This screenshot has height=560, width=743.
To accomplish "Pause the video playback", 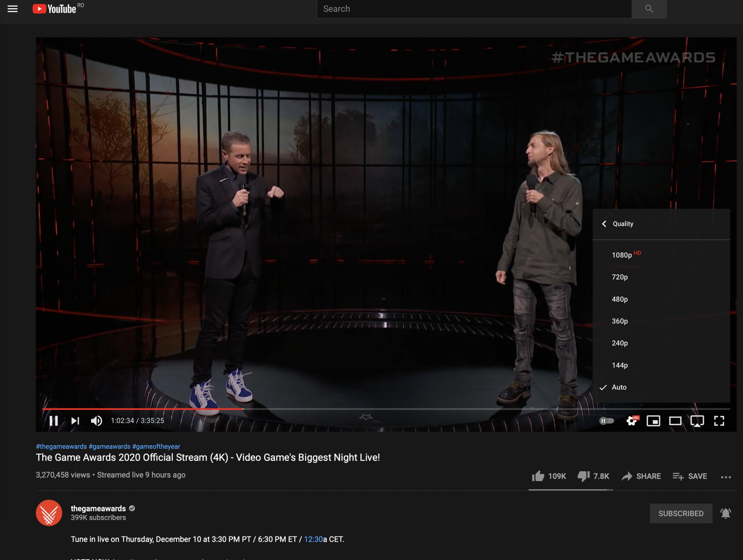I will pyautogui.click(x=54, y=421).
